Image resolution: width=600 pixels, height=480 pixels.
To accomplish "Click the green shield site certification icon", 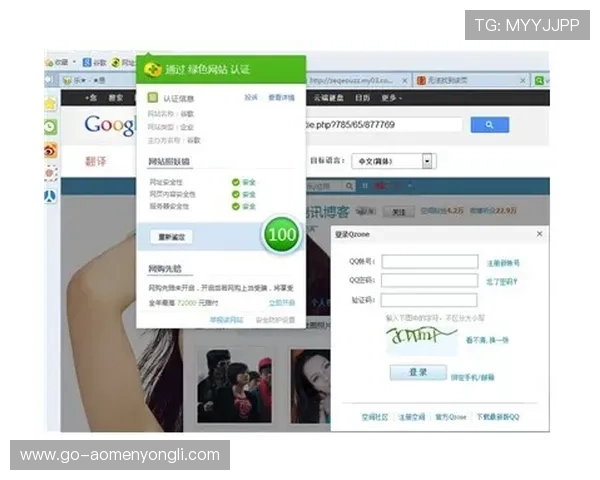I will pyautogui.click(x=153, y=69).
